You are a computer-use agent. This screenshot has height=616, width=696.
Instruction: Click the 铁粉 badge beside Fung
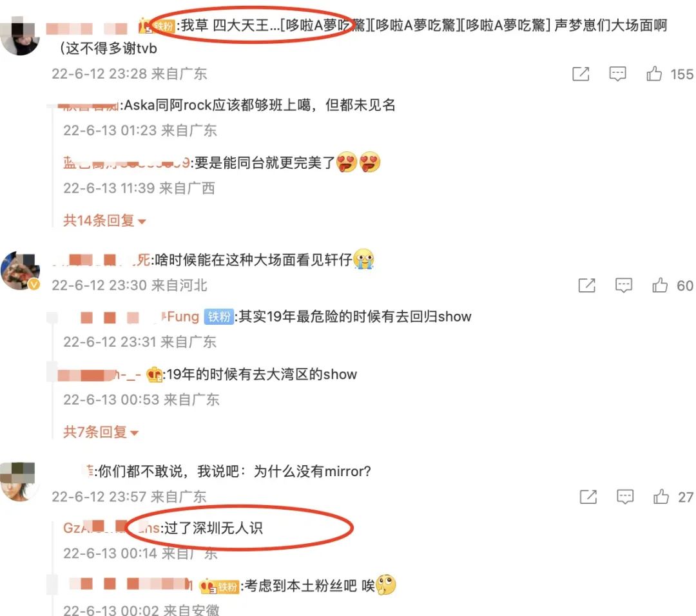click(219, 317)
